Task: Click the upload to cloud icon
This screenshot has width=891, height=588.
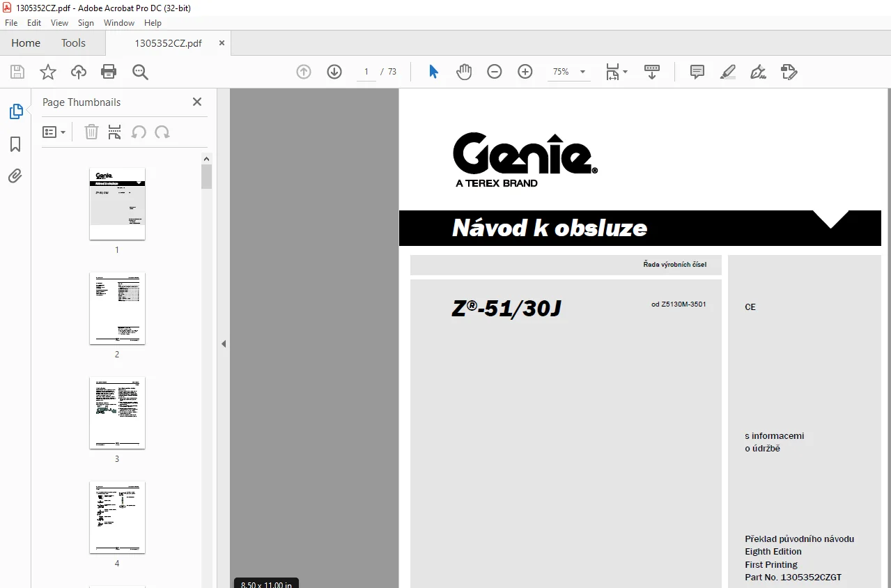Action: coord(79,72)
